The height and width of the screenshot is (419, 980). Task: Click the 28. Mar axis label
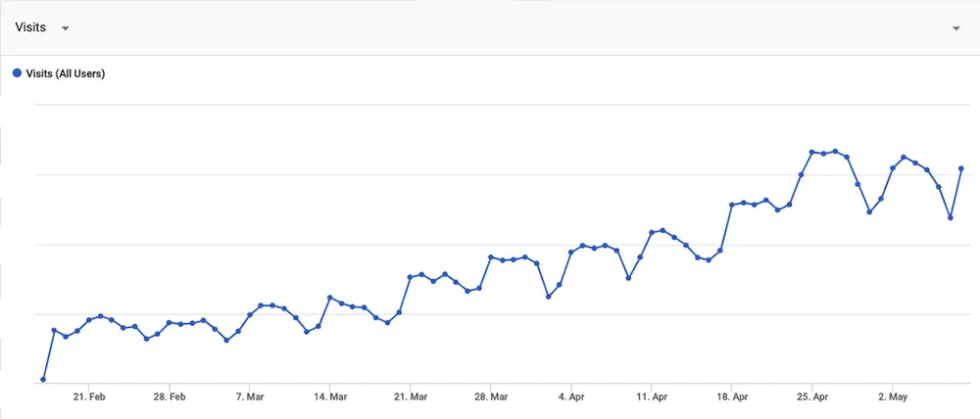[491, 396]
